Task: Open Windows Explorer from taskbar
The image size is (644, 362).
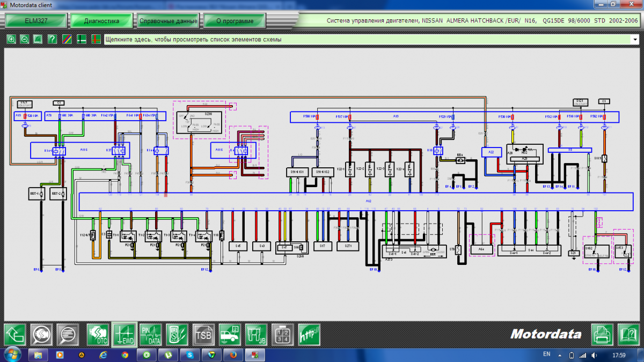Action: (38, 354)
